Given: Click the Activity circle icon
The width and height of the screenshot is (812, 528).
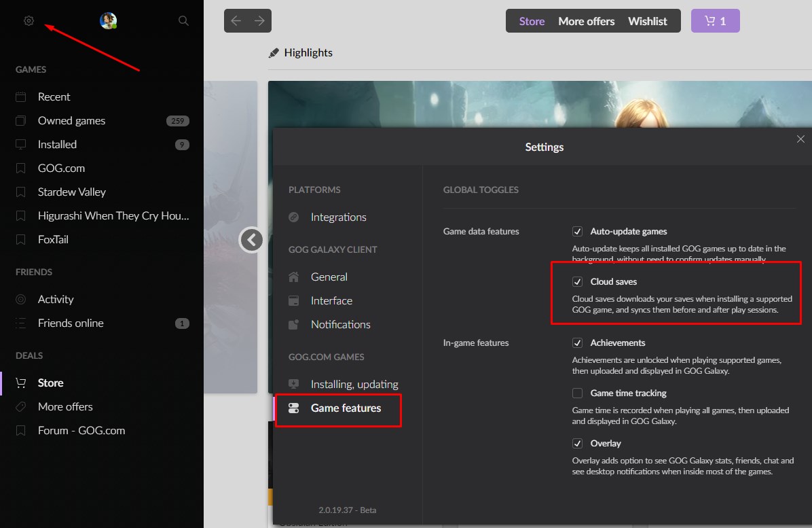Looking at the screenshot, I should coord(21,300).
